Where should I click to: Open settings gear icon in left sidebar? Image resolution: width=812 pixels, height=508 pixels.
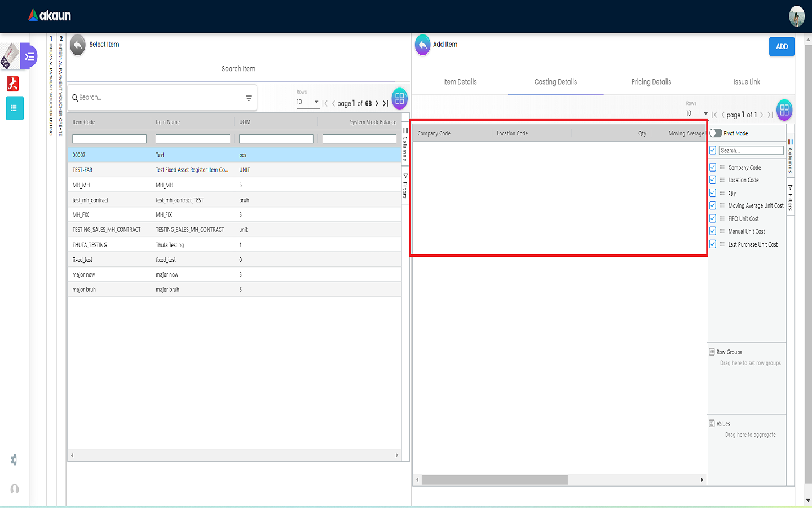(x=14, y=460)
